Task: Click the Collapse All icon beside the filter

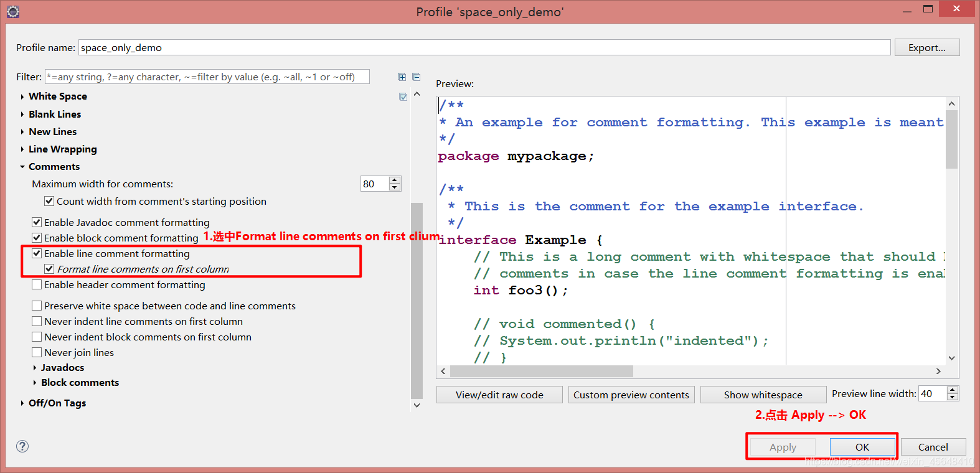Action: (417, 77)
